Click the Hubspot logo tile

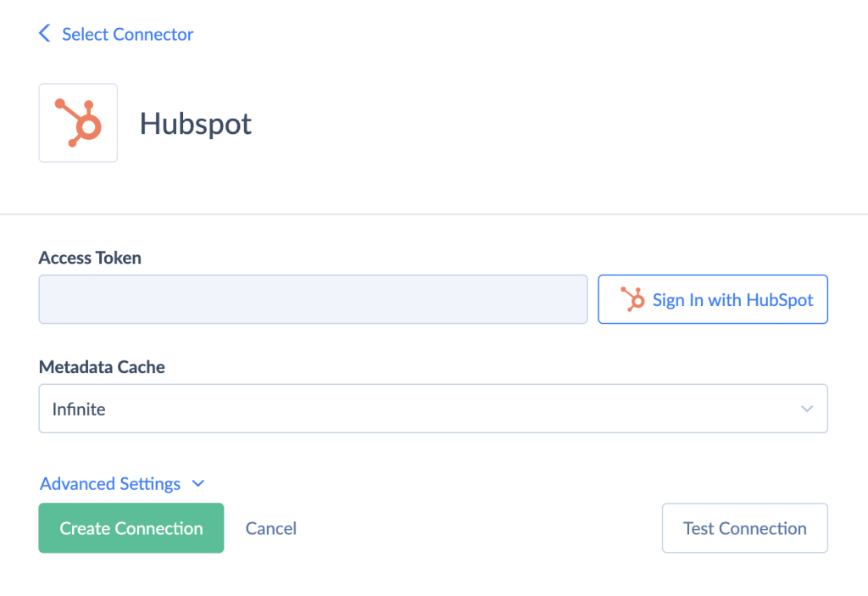pyautogui.click(x=78, y=123)
